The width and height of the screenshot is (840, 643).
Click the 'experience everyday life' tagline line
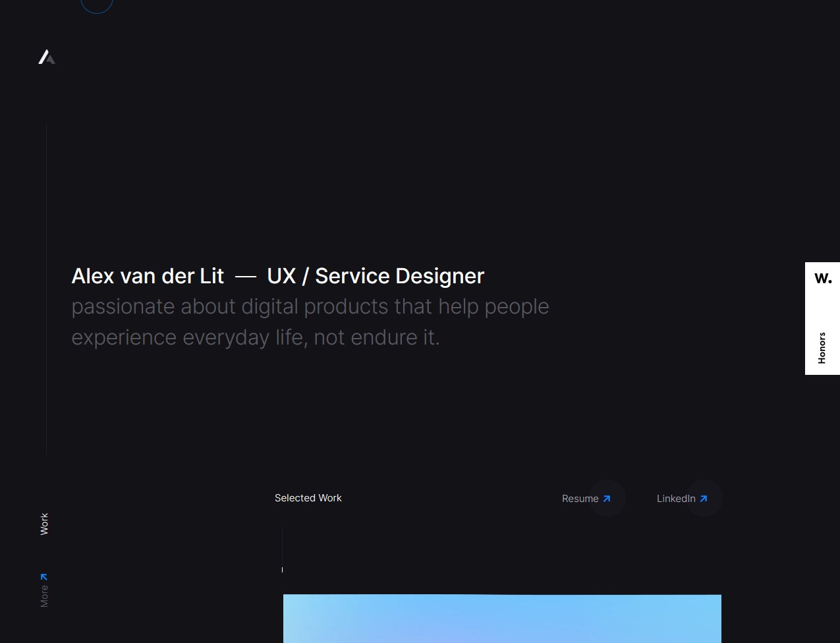255,337
